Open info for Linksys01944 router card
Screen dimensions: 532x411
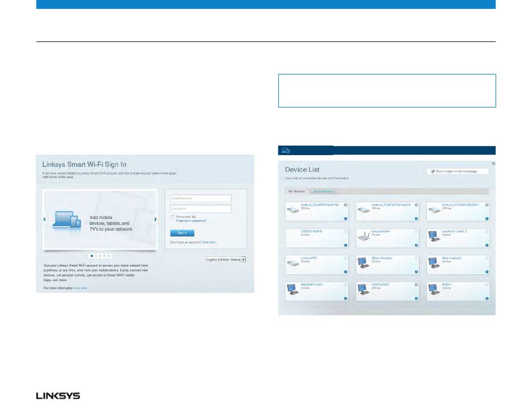tap(416, 245)
